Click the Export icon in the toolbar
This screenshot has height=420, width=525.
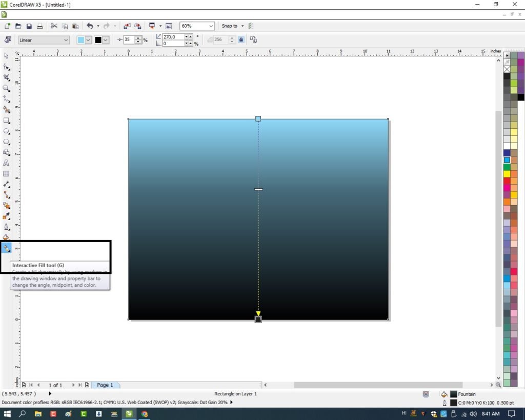coord(137,26)
